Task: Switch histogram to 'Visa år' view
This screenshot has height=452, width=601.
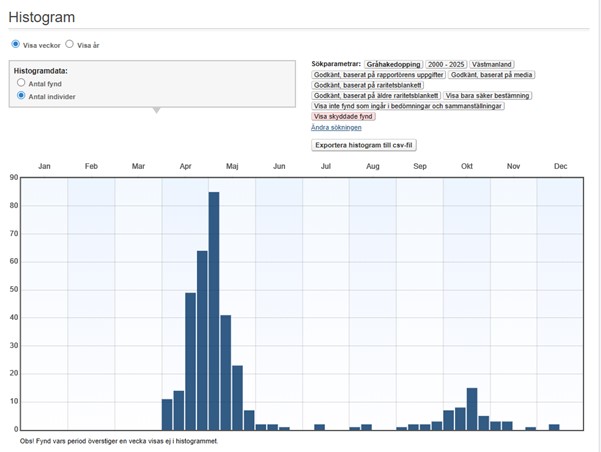Action: pos(70,45)
